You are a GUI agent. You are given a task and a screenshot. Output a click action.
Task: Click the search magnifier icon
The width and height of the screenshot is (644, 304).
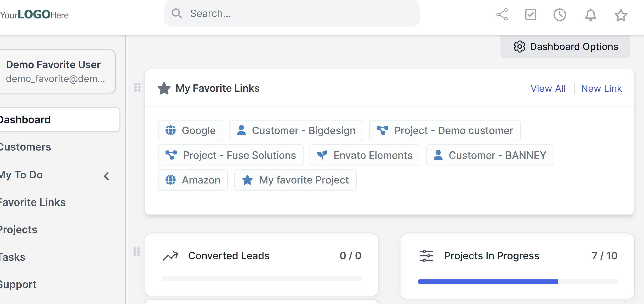[176, 14]
